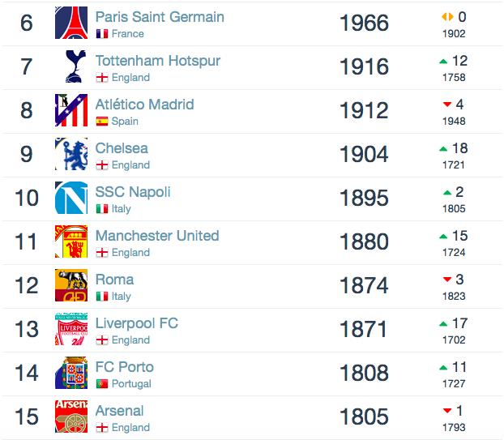Click the Liverpool FC crest
This screenshot has width=504, height=440.
pyautogui.click(x=71, y=329)
